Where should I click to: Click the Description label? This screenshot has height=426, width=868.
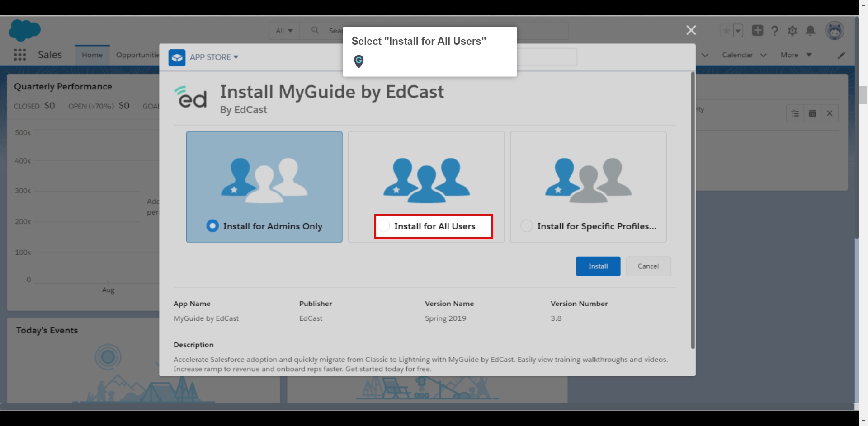point(193,345)
